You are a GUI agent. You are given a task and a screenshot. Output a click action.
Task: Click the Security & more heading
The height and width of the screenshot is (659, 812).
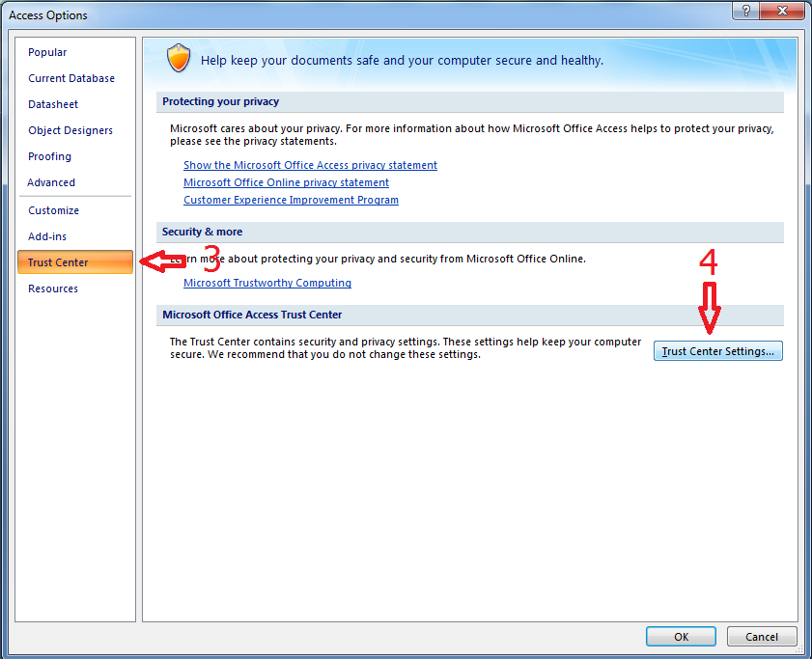click(202, 232)
